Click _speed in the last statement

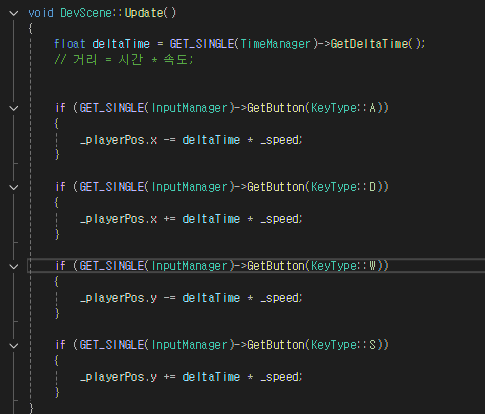(279, 377)
